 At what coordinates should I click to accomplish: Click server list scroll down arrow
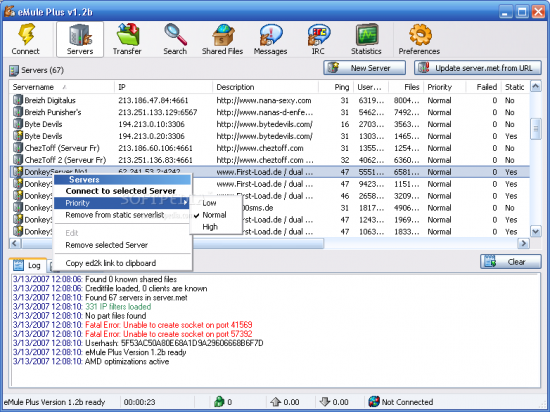click(536, 231)
